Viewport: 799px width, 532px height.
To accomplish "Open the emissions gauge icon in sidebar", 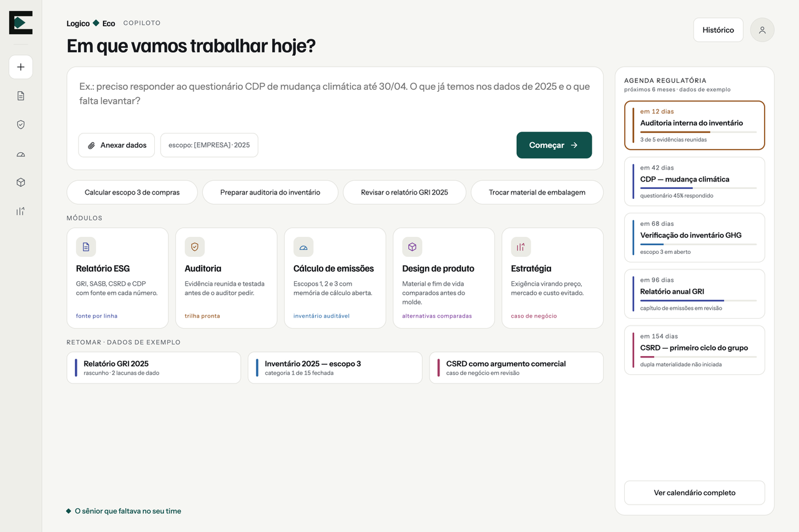I will coord(21,154).
